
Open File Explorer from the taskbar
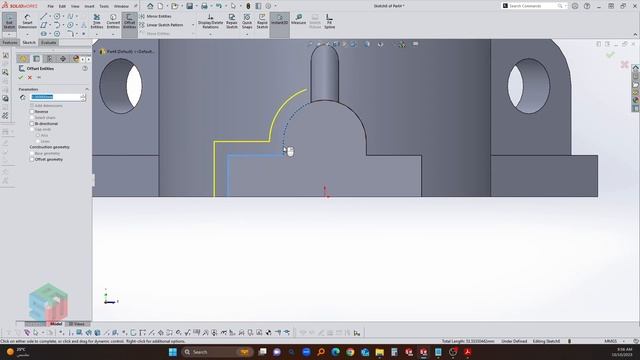tap(380, 352)
